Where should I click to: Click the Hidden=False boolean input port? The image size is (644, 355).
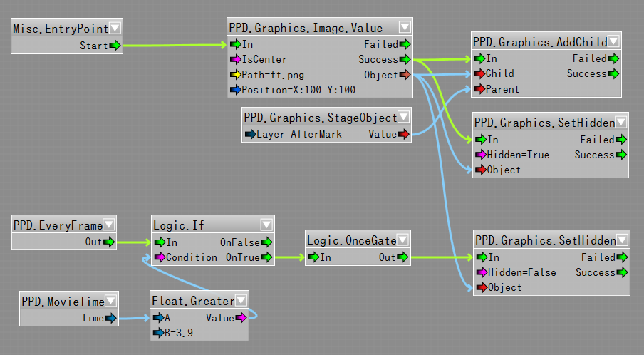[x=480, y=272]
